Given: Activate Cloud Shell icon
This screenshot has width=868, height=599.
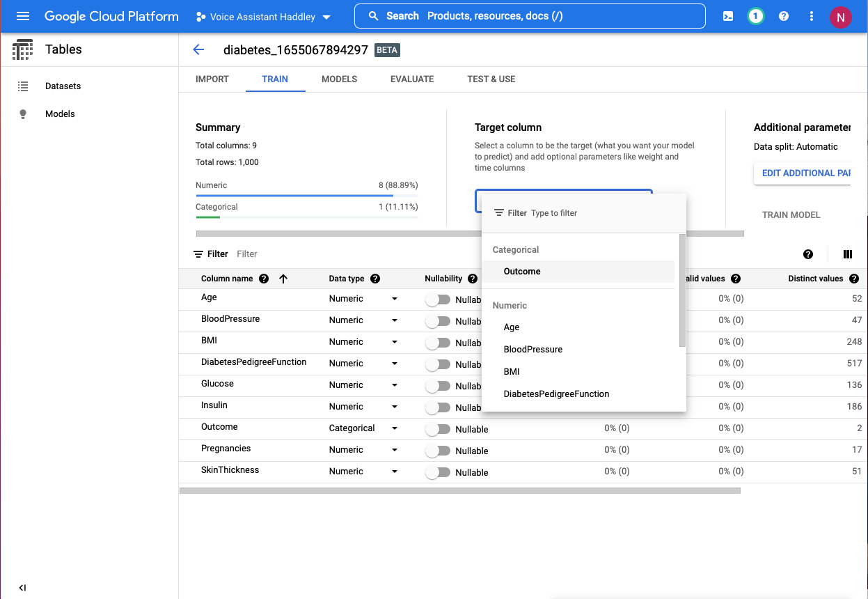Looking at the screenshot, I should pos(728,16).
